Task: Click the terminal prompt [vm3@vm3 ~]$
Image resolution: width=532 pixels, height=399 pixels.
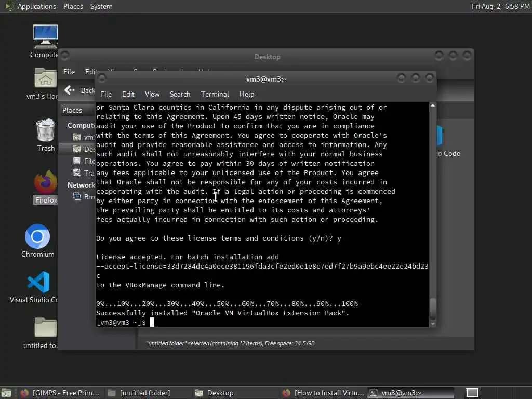Action: (121, 322)
